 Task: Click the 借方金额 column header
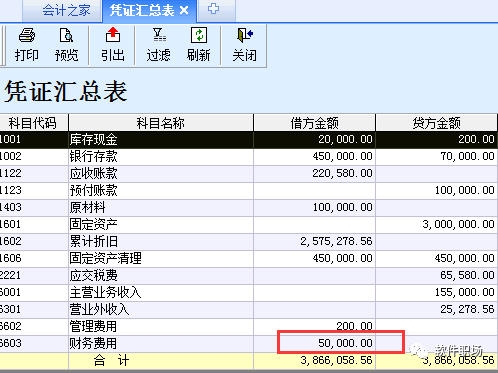pos(314,123)
